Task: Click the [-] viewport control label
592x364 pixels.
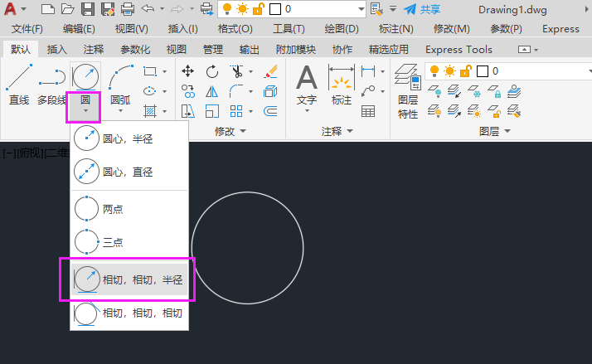Action: click(x=9, y=153)
